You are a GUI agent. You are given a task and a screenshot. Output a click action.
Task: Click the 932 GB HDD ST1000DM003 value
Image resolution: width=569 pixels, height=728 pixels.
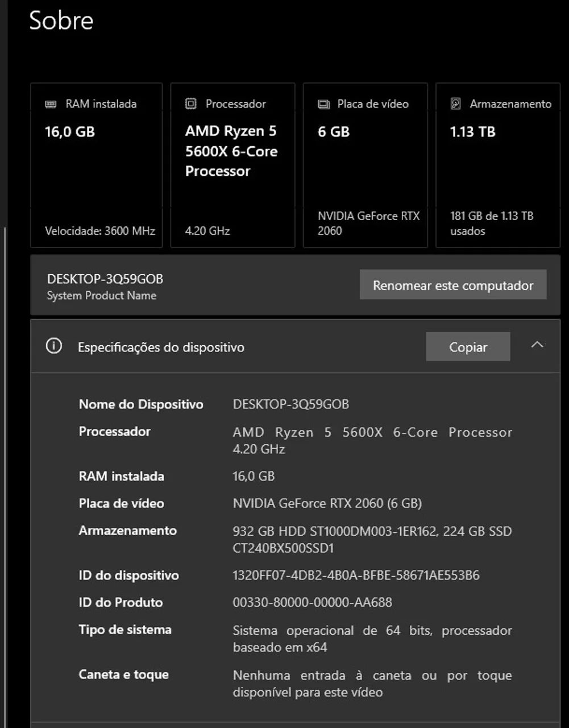[x=372, y=539]
